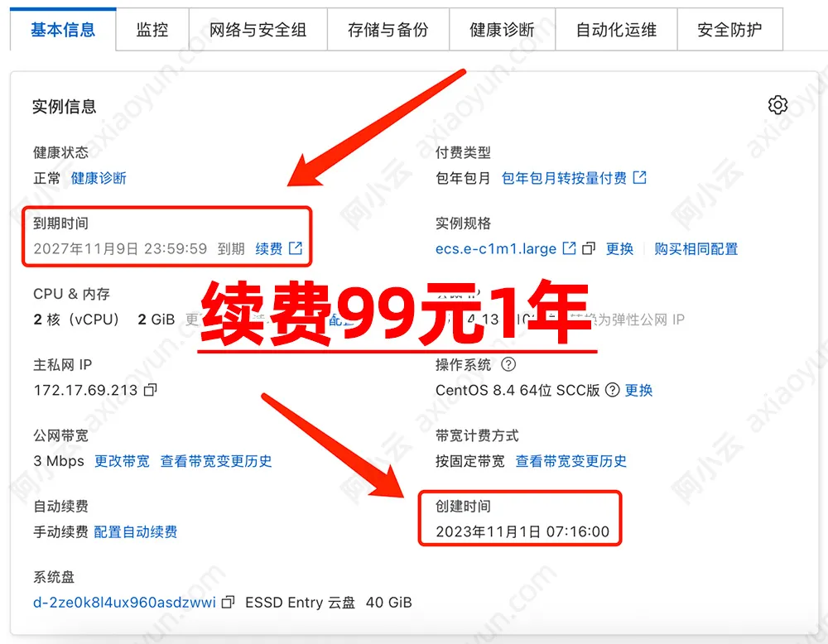Switch to the 安全防护 tab
The height and width of the screenshot is (644, 828).
[x=730, y=28]
